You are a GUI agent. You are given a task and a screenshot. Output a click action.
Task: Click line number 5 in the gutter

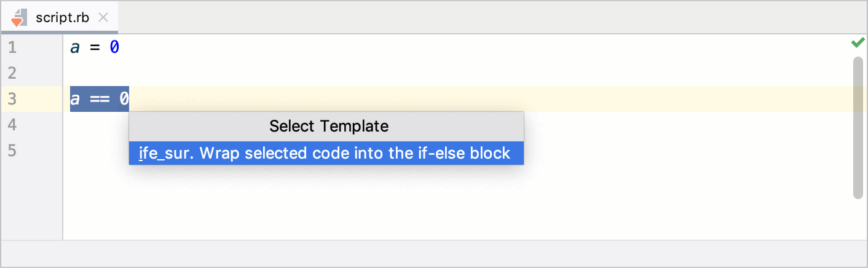(12, 151)
